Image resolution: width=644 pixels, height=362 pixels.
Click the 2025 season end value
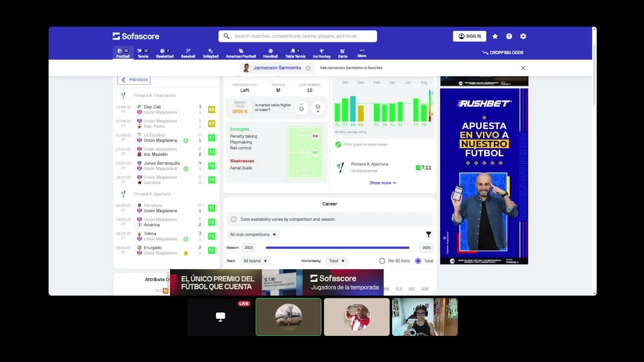(427, 248)
